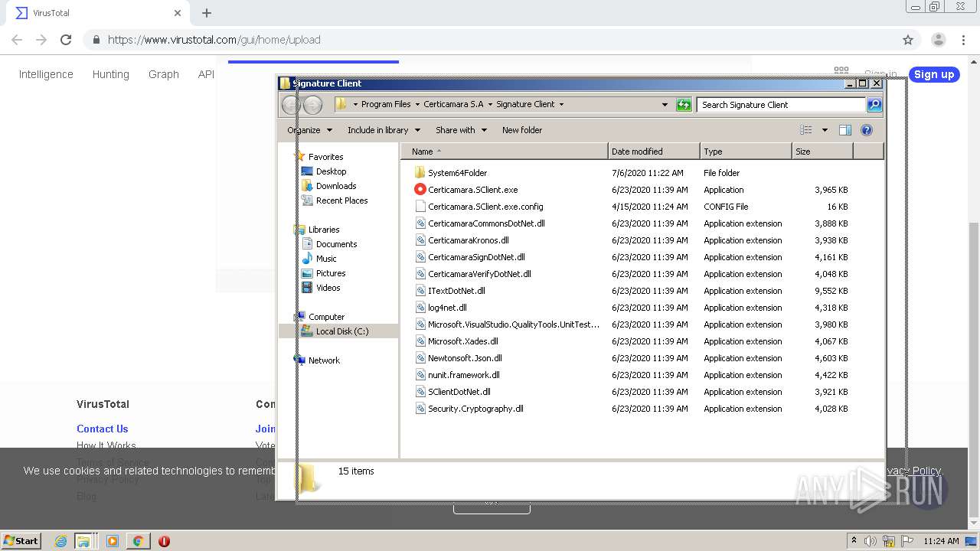The width and height of the screenshot is (980, 551).
Task: Expand breadcrumb arrow after Certicamara S.A
Action: pyautogui.click(x=490, y=105)
